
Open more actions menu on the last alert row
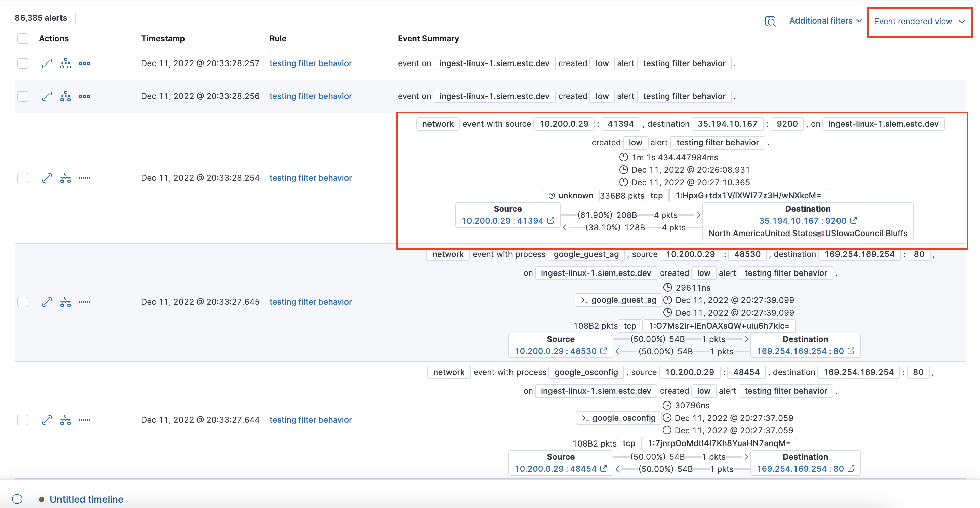coord(84,420)
